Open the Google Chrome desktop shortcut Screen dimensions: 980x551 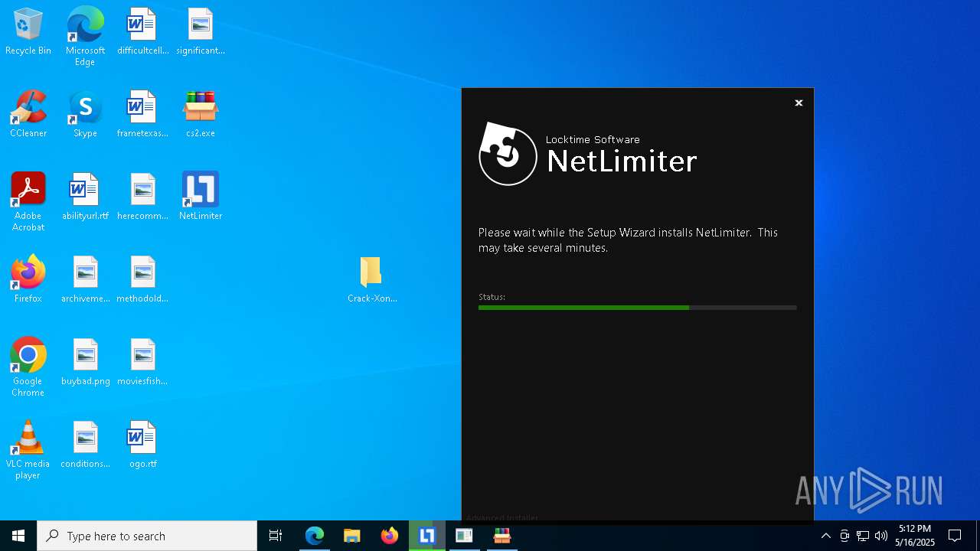(28, 367)
